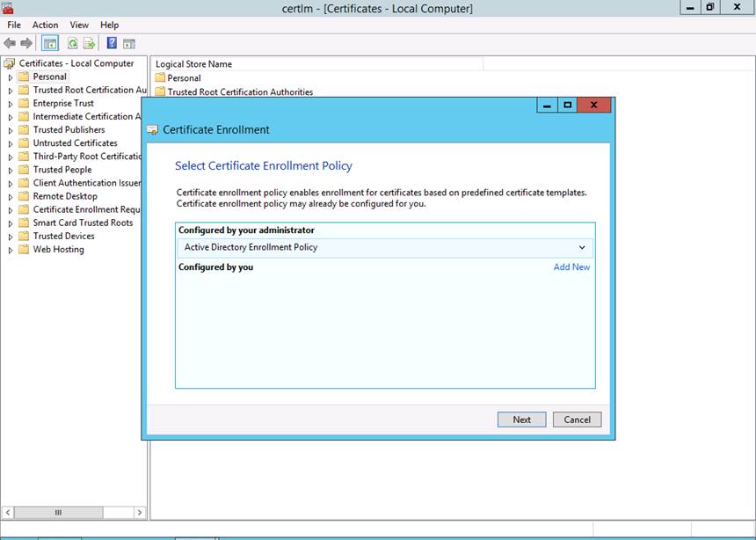Click the Refresh toolbar icon
Image resolution: width=756 pixels, height=540 pixels.
click(x=73, y=43)
